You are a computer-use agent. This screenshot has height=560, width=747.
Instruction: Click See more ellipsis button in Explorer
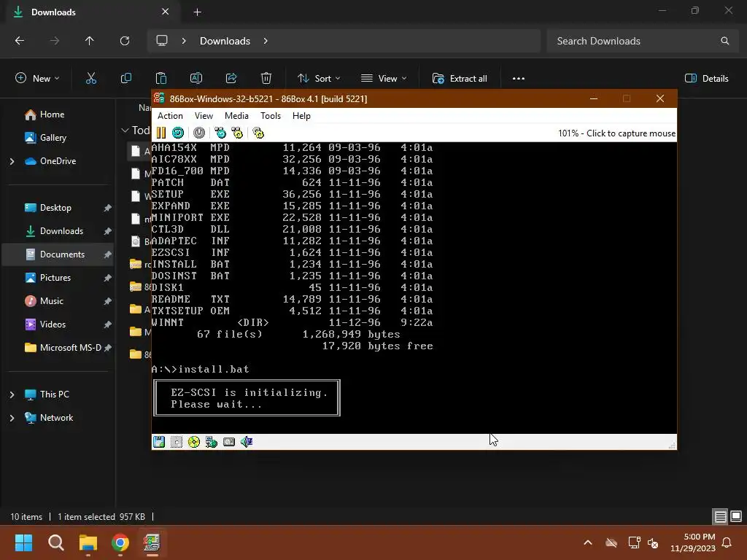pyautogui.click(x=519, y=79)
